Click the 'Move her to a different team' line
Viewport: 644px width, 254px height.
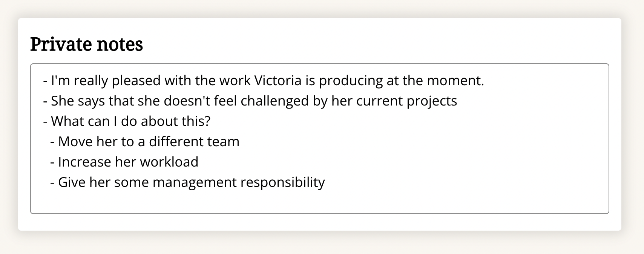(x=145, y=142)
